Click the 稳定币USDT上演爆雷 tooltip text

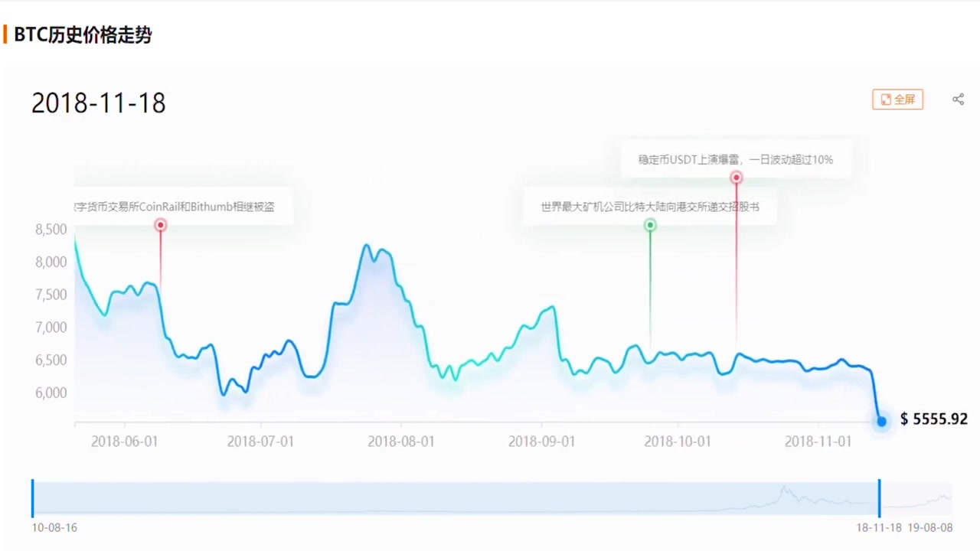(736, 160)
